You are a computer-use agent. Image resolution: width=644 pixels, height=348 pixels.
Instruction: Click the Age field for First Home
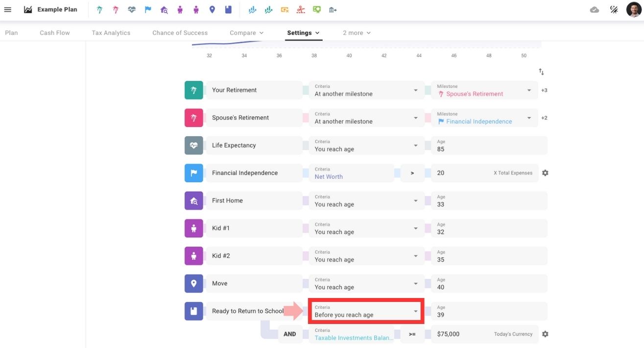(x=488, y=201)
